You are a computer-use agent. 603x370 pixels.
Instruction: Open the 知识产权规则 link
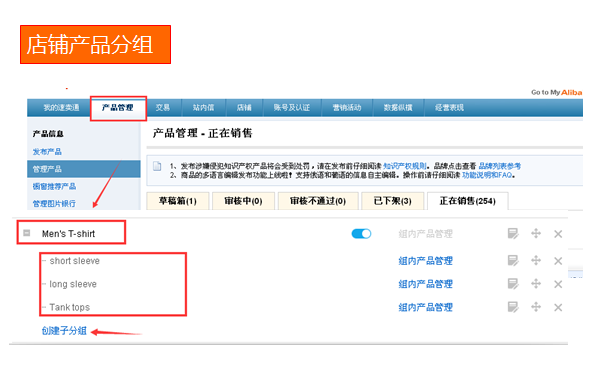tap(405, 166)
